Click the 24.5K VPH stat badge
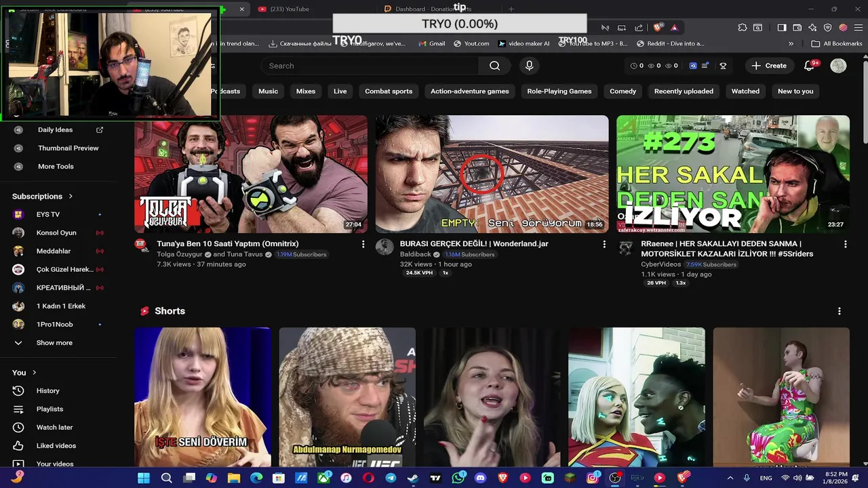Screen dimensions: 868x488 419,273
